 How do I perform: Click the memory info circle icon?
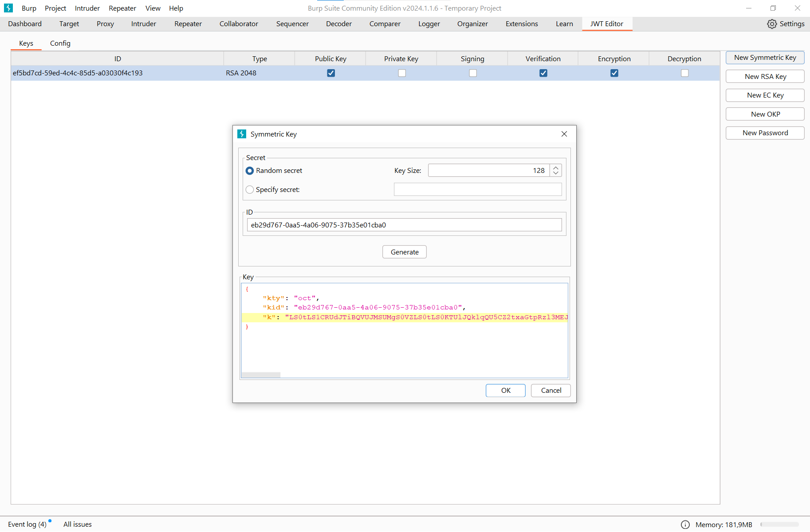(685, 524)
